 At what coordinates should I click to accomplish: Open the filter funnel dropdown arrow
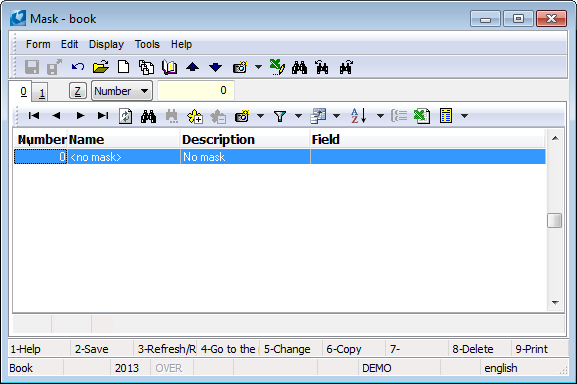coord(298,116)
